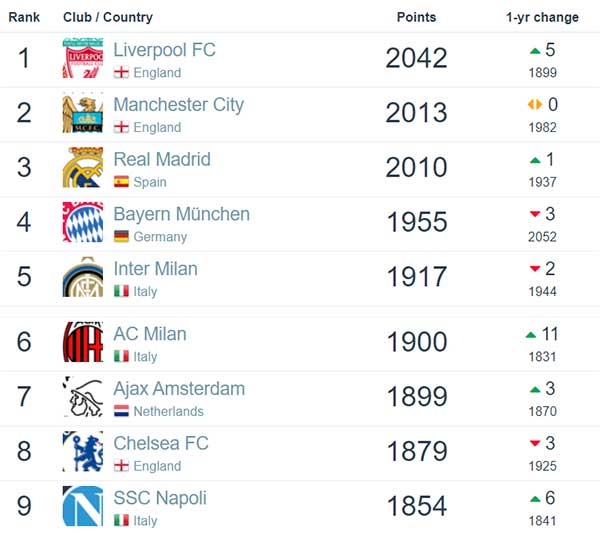Click the Points column header
This screenshot has width=600, height=535.
click(416, 17)
